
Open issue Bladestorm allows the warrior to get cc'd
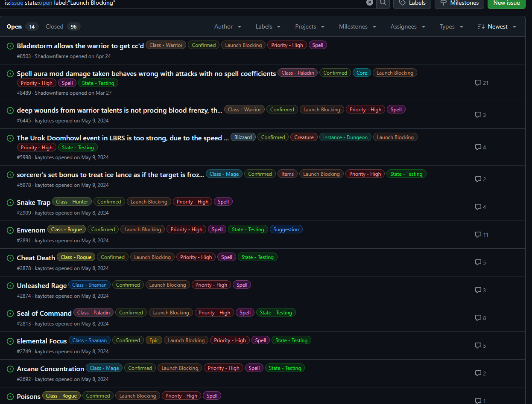pos(80,46)
